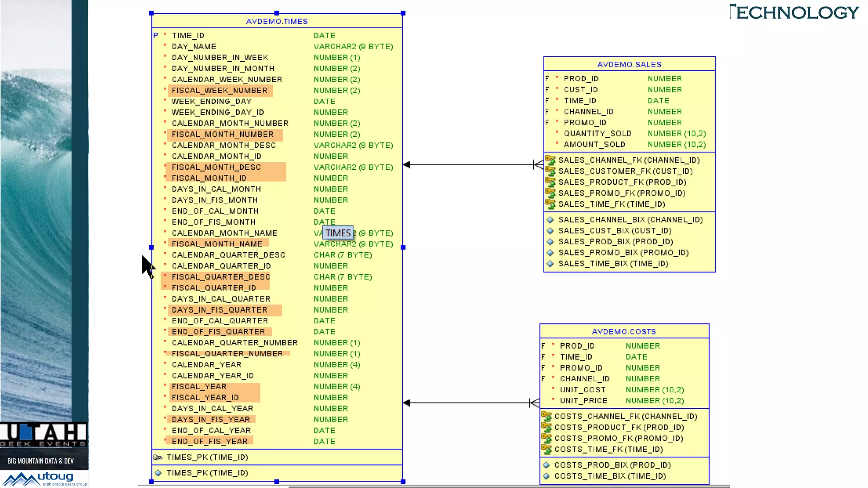Screen dimensions: 868x488
Task: Click the bottom-right selection handle of TIMES table
Action: pos(403,481)
